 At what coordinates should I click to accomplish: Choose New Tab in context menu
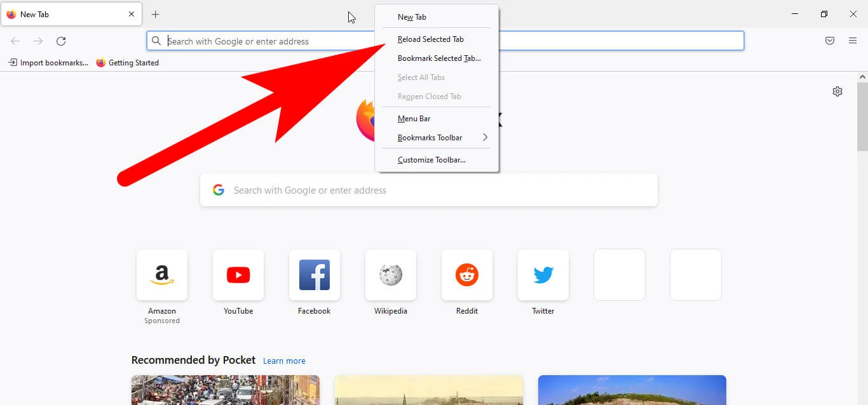coord(437,17)
